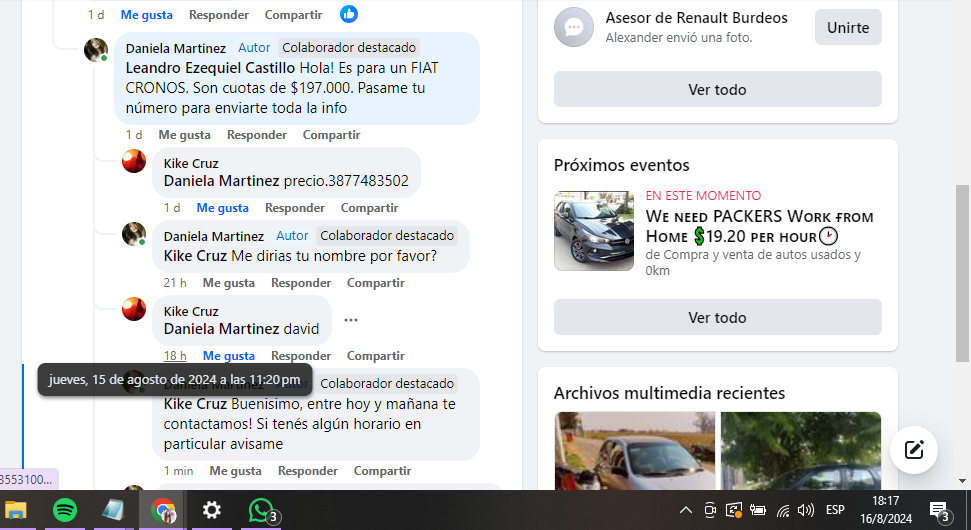Click Ver todo under Próximos eventos
971x530 pixels.
[x=717, y=318]
